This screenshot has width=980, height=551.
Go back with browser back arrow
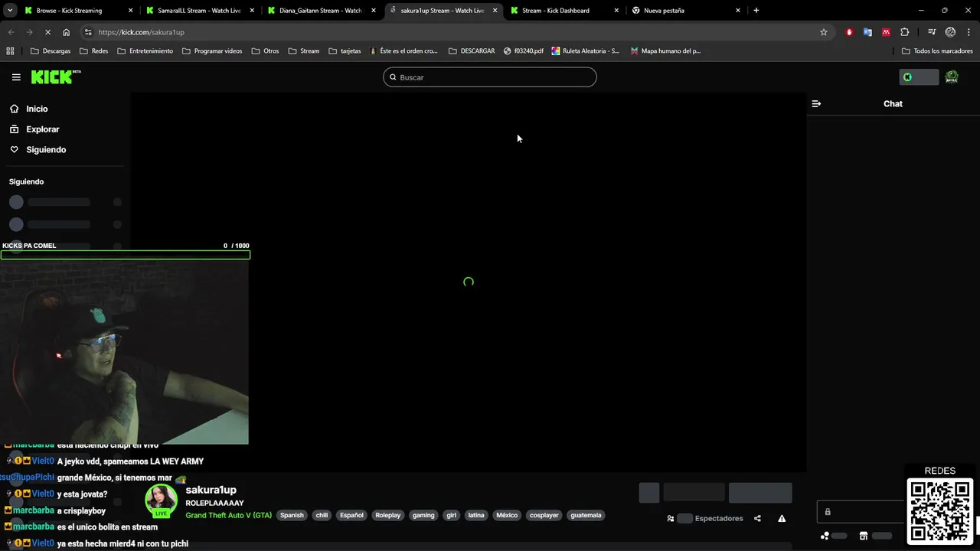[x=11, y=32]
